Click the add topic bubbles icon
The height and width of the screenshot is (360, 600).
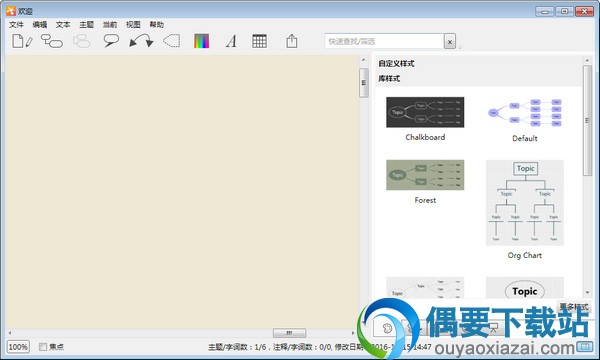(x=52, y=41)
